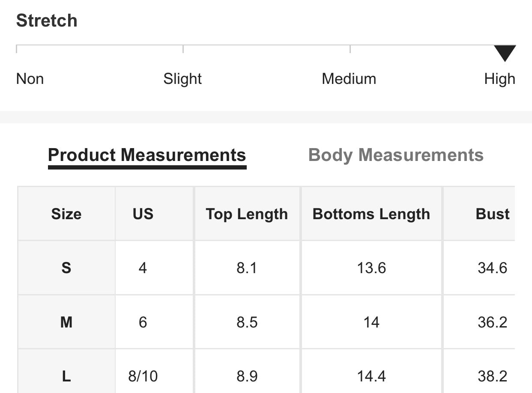Select the Non stretch level label

click(29, 79)
